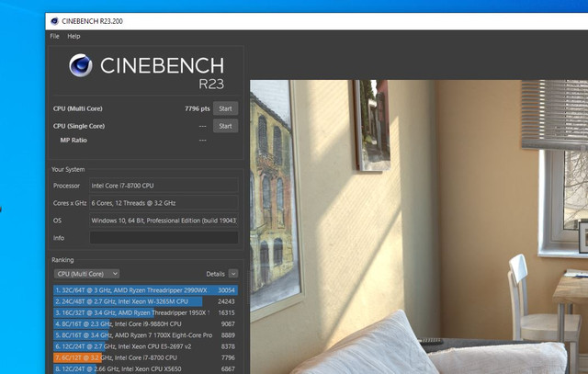Click the empty Info input field

(x=164, y=238)
